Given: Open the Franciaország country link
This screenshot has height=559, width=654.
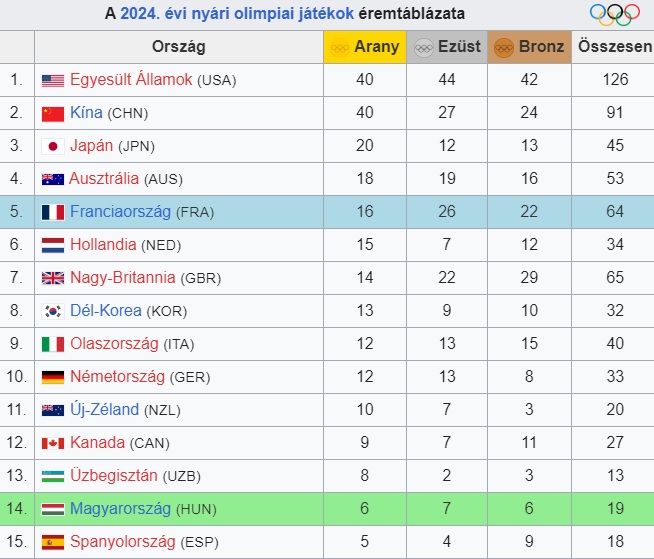Looking at the screenshot, I should coord(121,212).
